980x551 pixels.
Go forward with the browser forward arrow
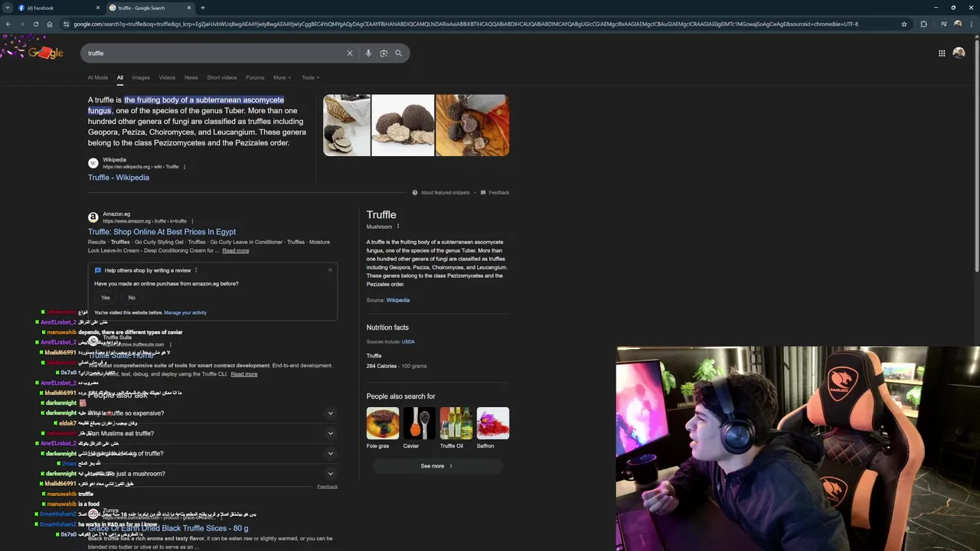[21, 24]
